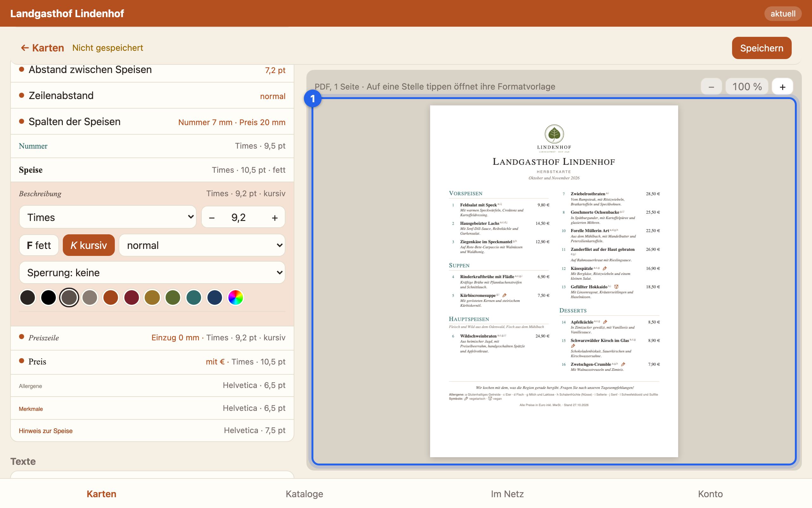The height and width of the screenshot is (508, 812).
Task: Select the light taupe color swatch
Action: [90, 298]
